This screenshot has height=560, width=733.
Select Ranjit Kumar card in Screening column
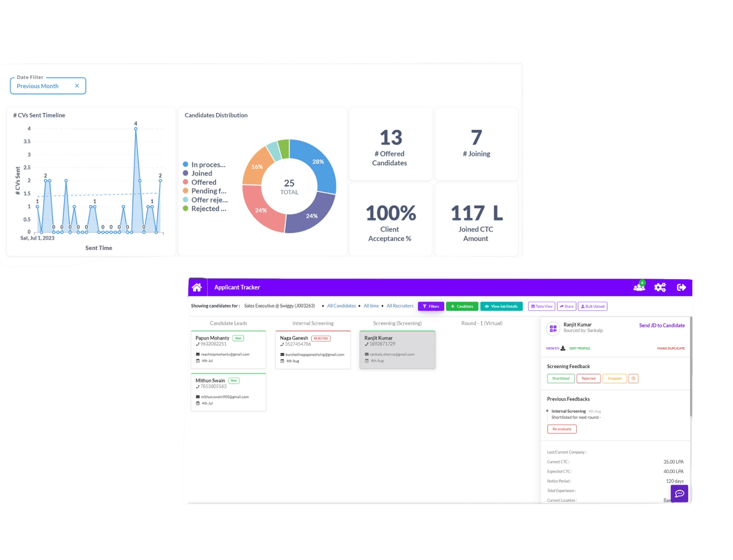tap(398, 350)
